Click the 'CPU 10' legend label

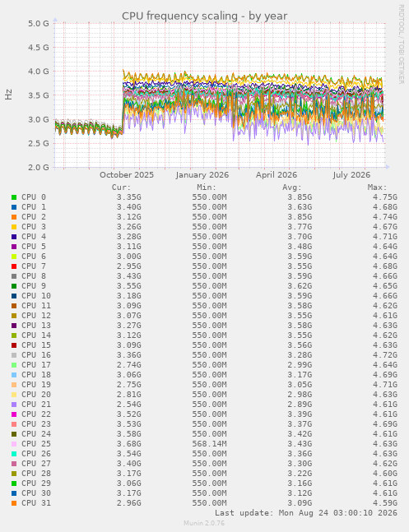click(x=36, y=295)
